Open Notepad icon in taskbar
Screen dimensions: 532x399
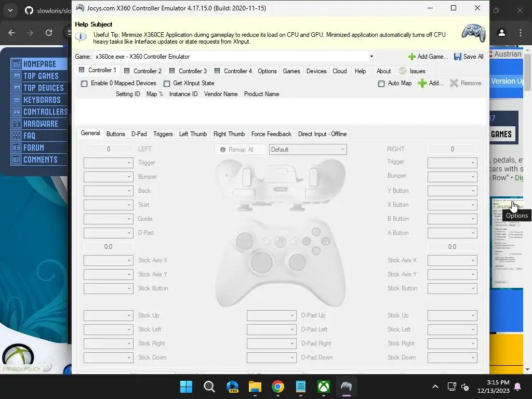coord(301,387)
